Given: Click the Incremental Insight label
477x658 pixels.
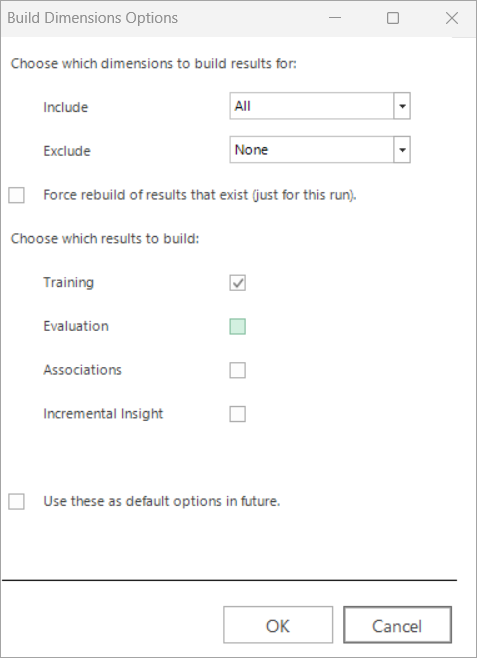Looking at the screenshot, I should 103,414.
